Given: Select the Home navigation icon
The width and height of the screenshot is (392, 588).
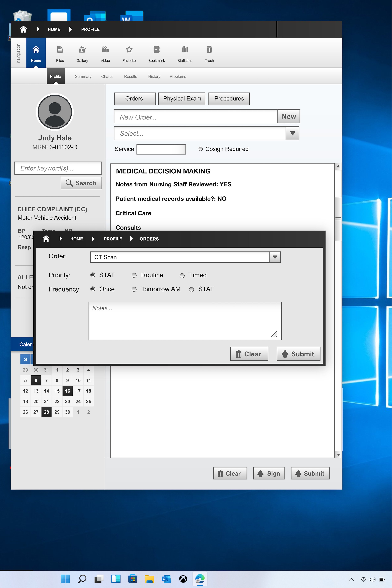Looking at the screenshot, I should (36, 53).
